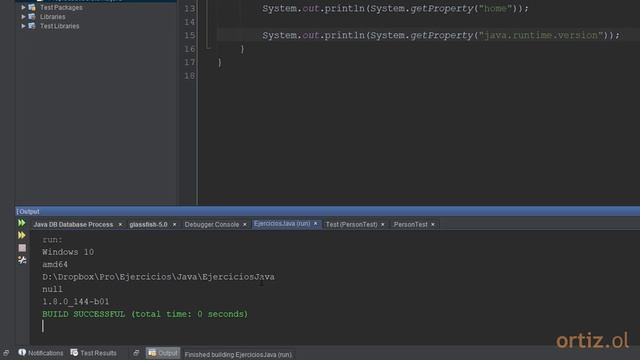
Task: Click line number 18 in the gutter
Action: 189,76
